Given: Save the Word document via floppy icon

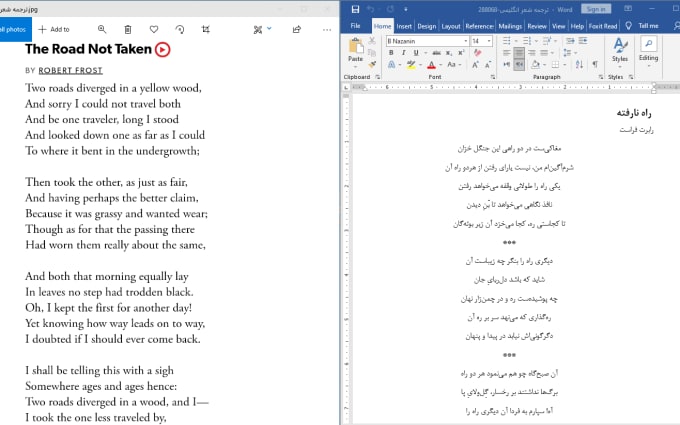Looking at the screenshot, I should (x=355, y=9).
